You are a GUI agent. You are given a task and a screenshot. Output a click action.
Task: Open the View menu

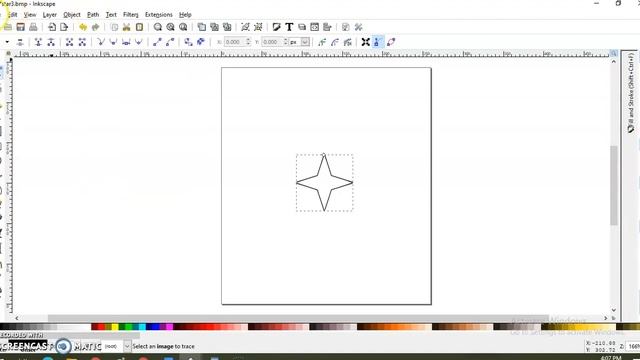point(30,15)
